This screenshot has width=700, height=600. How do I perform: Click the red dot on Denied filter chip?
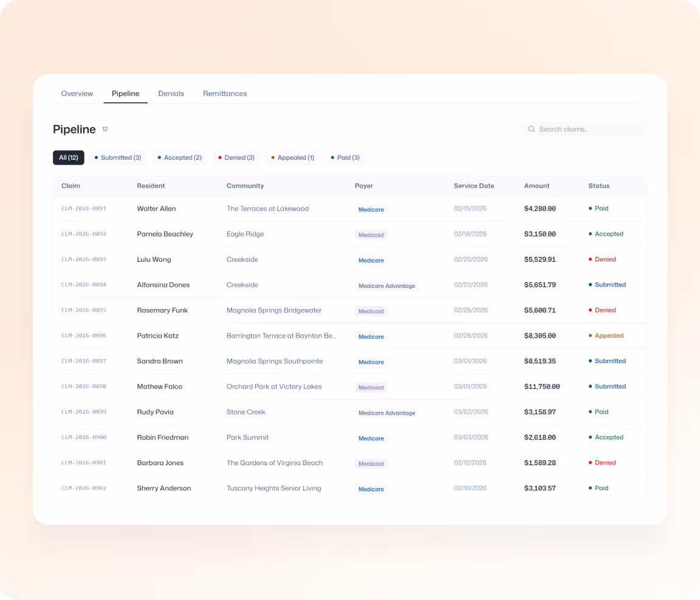(x=220, y=157)
